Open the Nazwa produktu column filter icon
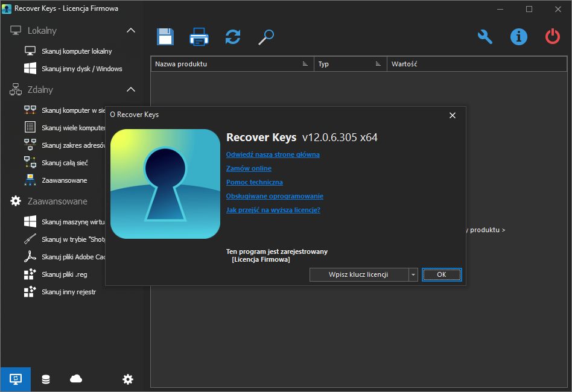Viewport: 572px width, 392px height. point(305,64)
